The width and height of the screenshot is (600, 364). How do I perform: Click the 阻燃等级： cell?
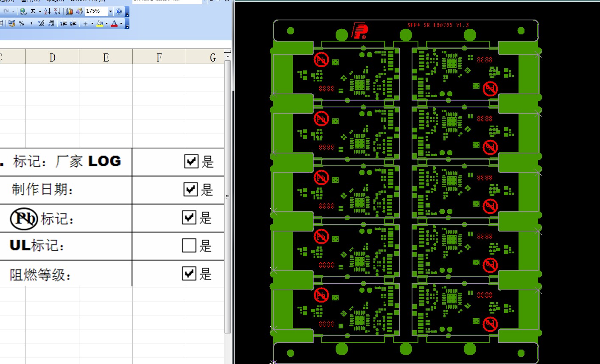(x=66, y=274)
